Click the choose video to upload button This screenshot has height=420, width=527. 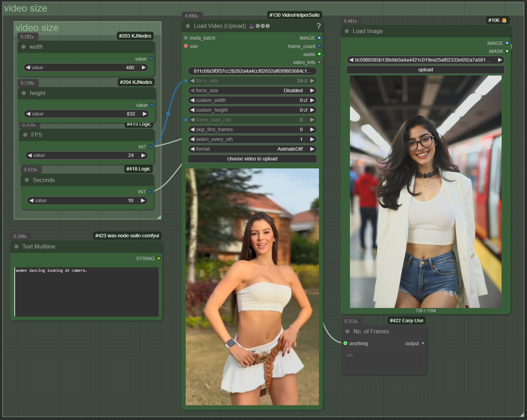click(252, 159)
